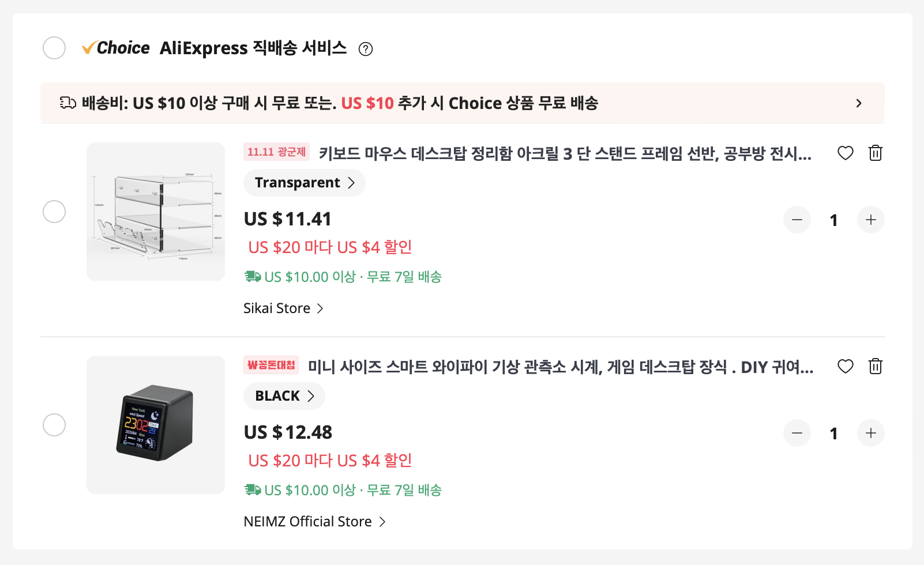Viewport: 924px width, 565px height.
Task: Click the weather clock product thumbnail
Action: [x=155, y=425]
